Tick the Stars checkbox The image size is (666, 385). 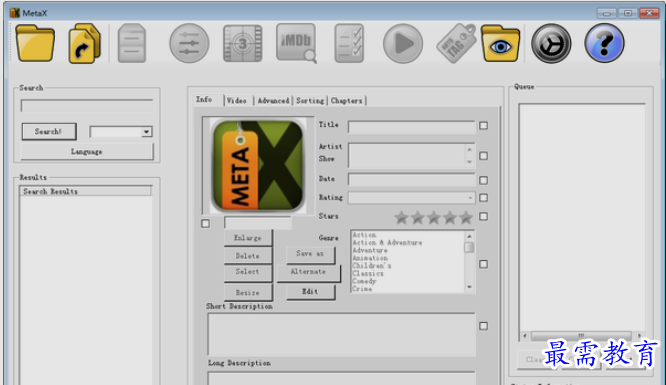483,217
